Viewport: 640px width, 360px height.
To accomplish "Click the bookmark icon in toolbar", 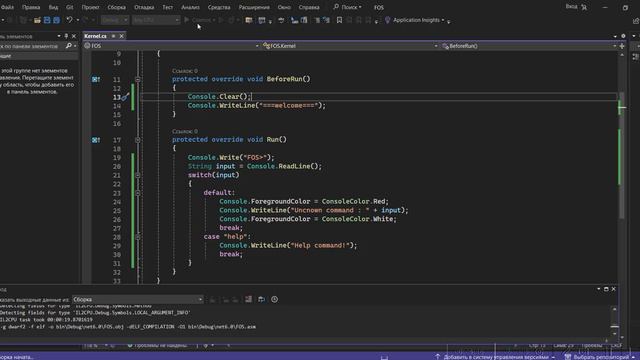I will 339,20.
